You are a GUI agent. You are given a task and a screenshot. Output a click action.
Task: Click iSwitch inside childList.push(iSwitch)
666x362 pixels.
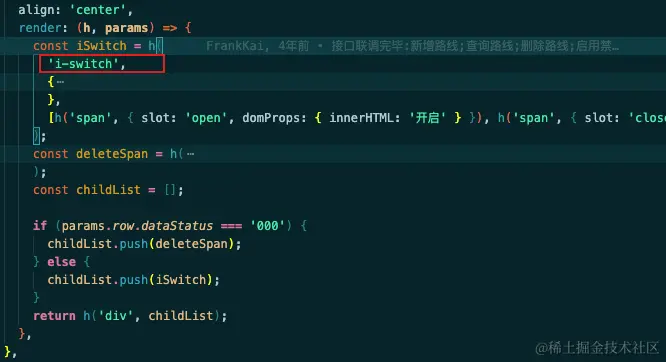click(180, 280)
